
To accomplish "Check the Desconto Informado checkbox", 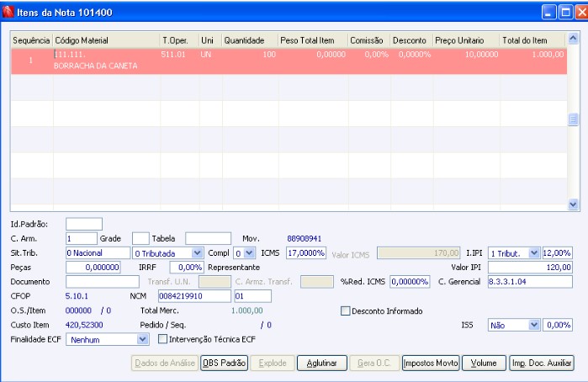I will (346, 310).
